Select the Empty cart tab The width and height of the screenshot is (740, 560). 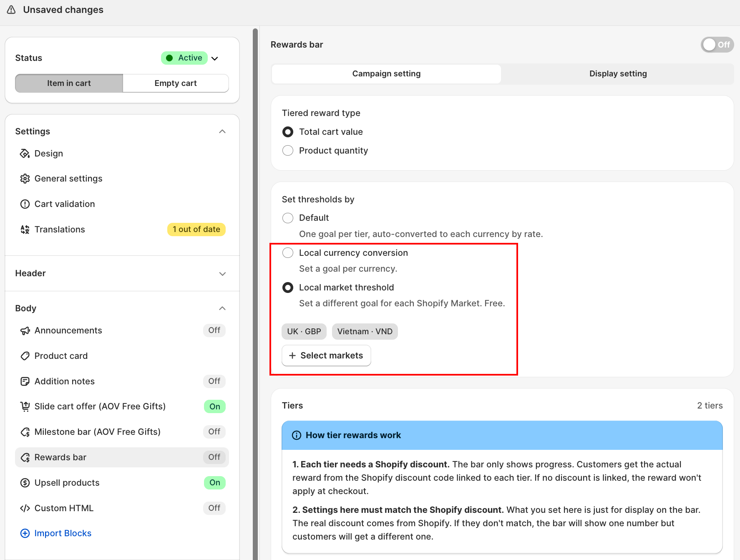176,83
